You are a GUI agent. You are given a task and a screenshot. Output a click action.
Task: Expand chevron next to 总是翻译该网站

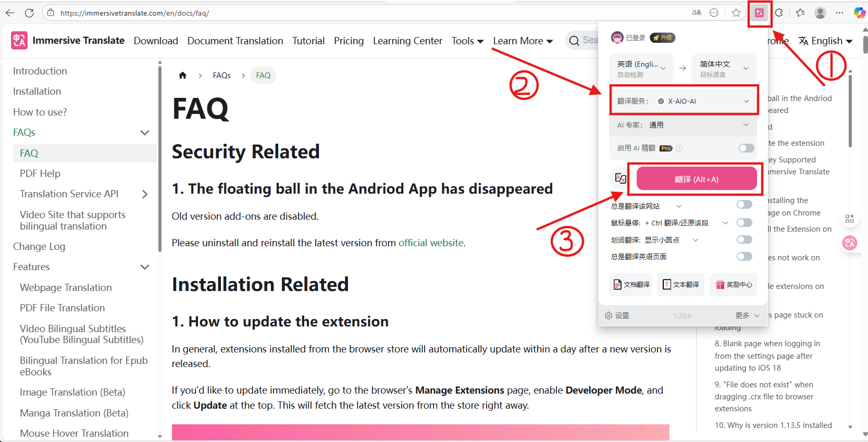[x=678, y=206]
